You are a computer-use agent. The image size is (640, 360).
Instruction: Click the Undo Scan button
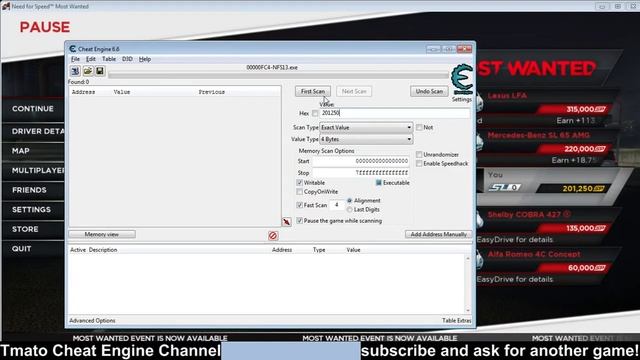[429, 91]
